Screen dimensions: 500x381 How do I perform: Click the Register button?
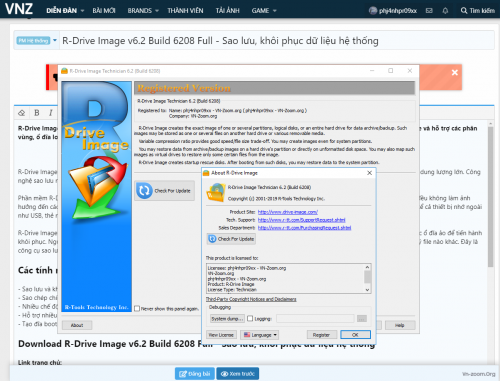pyautogui.click(x=321, y=335)
